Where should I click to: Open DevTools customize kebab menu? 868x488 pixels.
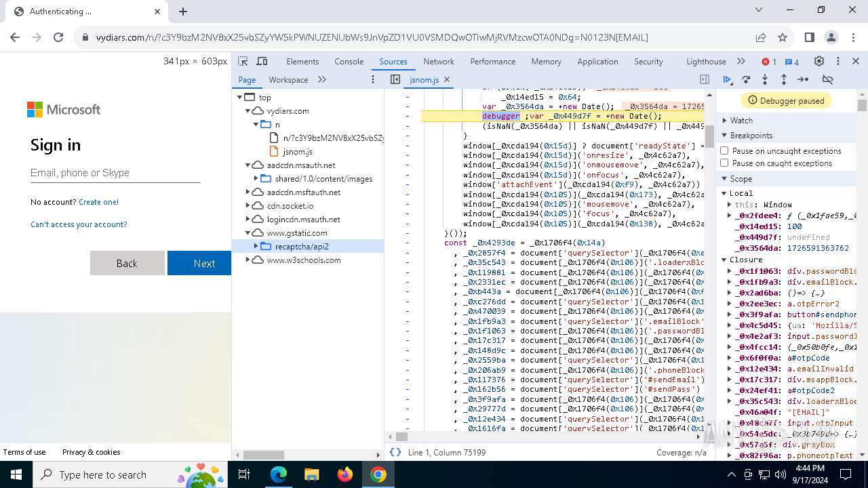(838, 61)
